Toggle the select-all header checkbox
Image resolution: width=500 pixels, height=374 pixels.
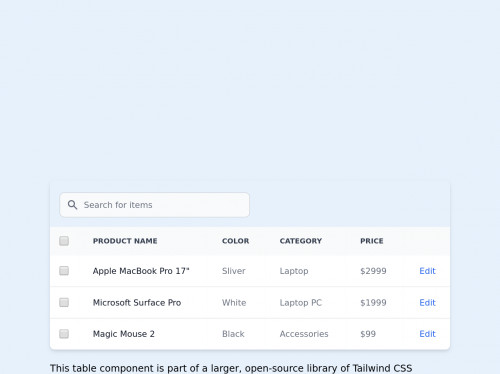(64, 241)
